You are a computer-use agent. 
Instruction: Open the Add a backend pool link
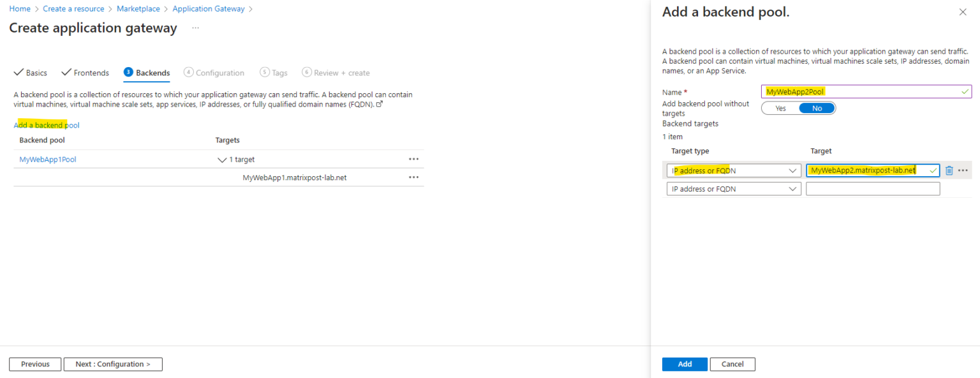click(x=46, y=125)
